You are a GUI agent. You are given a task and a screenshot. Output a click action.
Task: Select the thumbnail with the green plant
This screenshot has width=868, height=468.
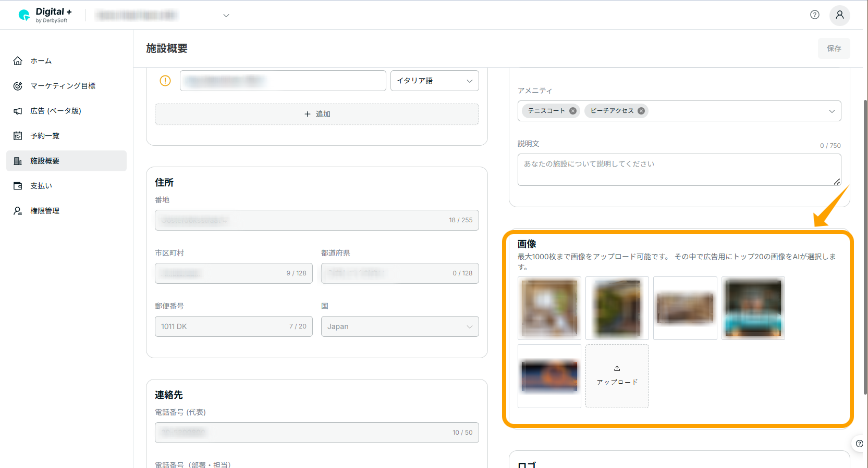pyautogui.click(x=617, y=308)
